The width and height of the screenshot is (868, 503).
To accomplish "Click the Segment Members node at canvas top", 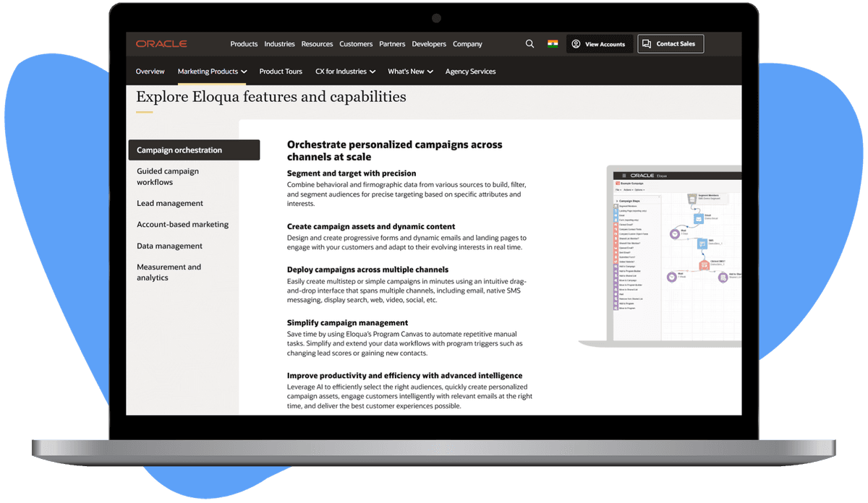I will 692,198.
